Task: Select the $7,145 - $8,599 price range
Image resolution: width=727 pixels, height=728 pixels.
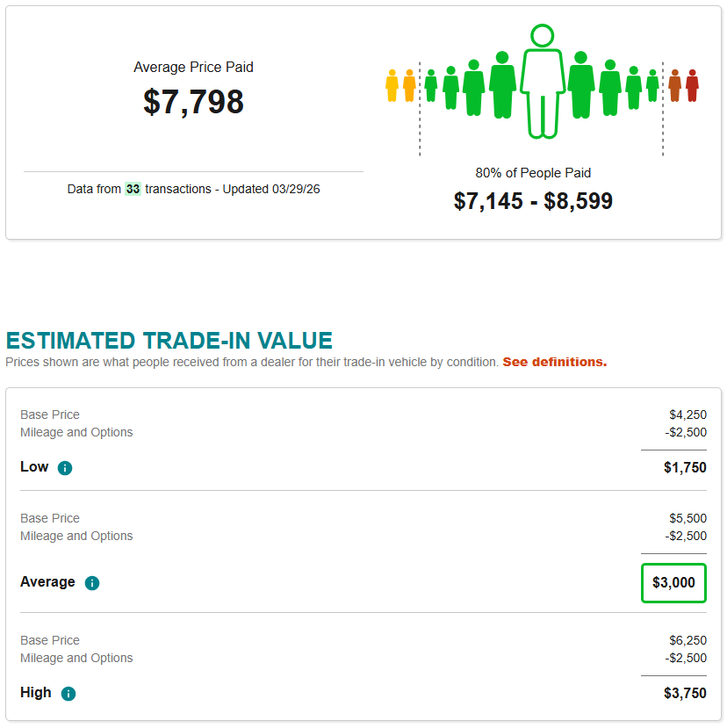Action: click(x=533, y=201)
